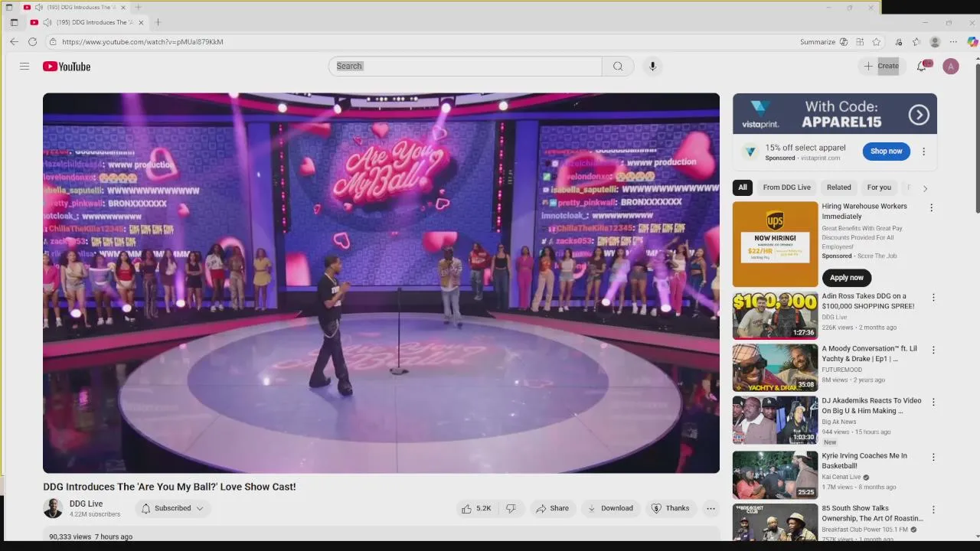Image resolution: width=980 pixels, height=551 pixels.
Task: Open the Create dropdown button
Action: point(881,67)
